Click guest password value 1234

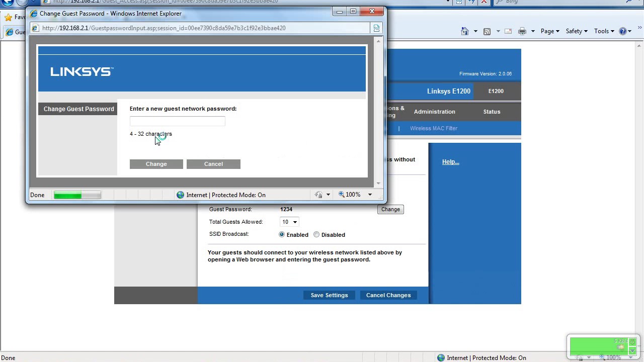click(x=286, y=209)
